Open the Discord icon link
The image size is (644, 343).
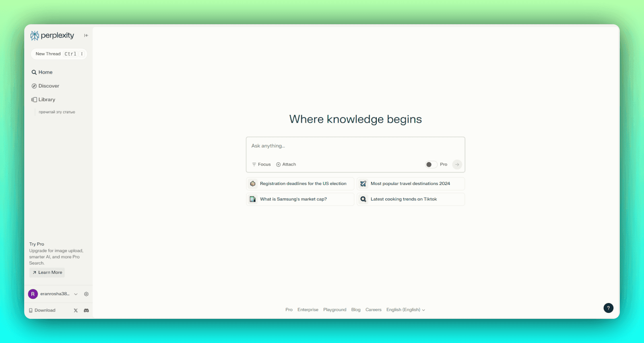coord(86,310)
